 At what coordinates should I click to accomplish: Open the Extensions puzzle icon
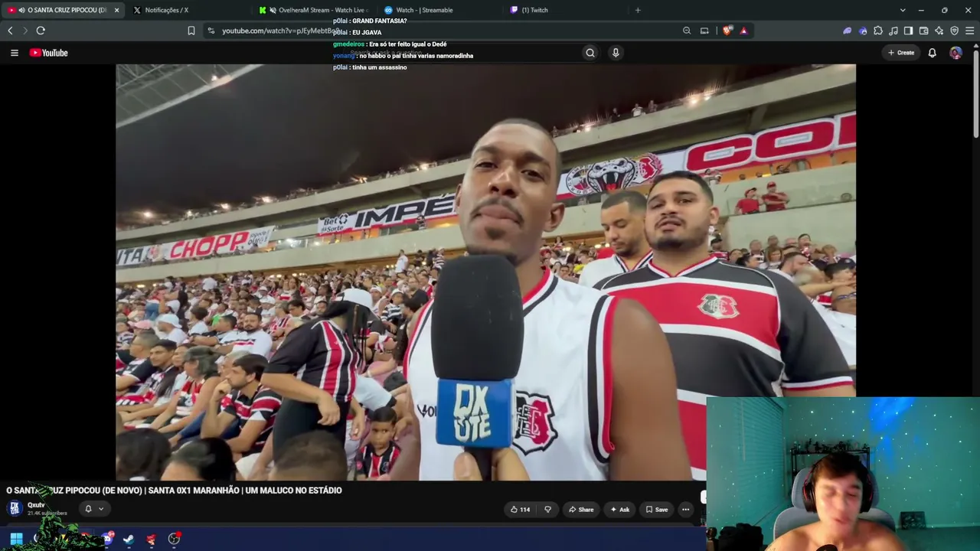878,31
